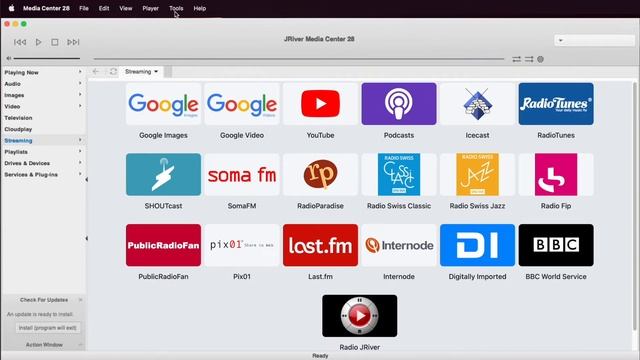Viewport: 640px width, 360px height.
Task: Open the Media Center 28 app menu
Action: click(46, 8)
